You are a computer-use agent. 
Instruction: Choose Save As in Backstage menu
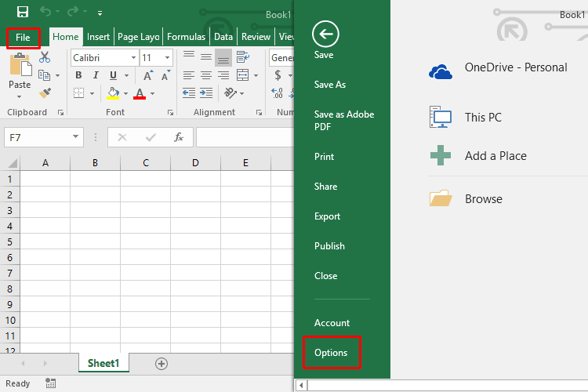pos(330,85)
